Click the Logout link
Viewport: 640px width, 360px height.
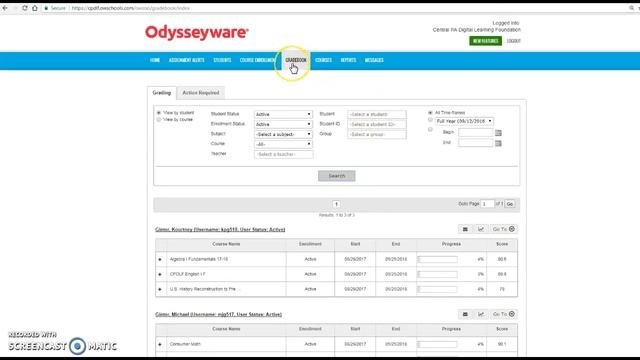[513, 41]
